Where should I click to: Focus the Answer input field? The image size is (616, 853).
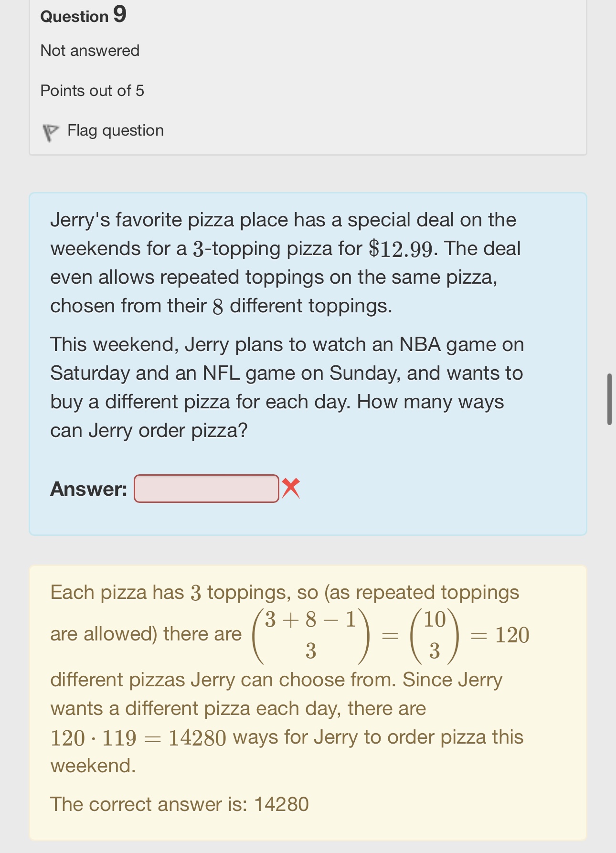click(206, 489)
